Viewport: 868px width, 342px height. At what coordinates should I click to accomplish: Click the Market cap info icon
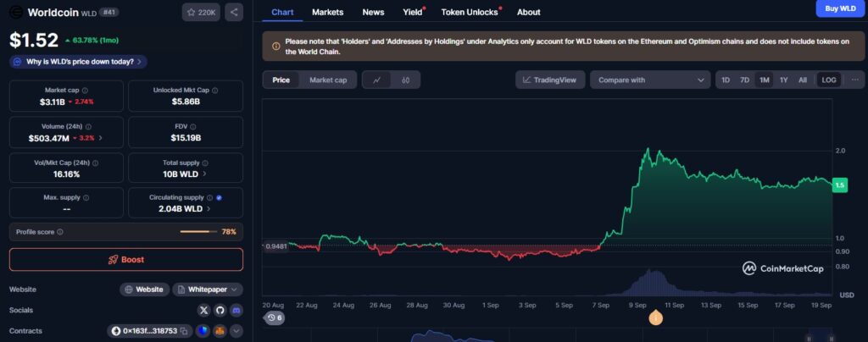coord(86,90)
